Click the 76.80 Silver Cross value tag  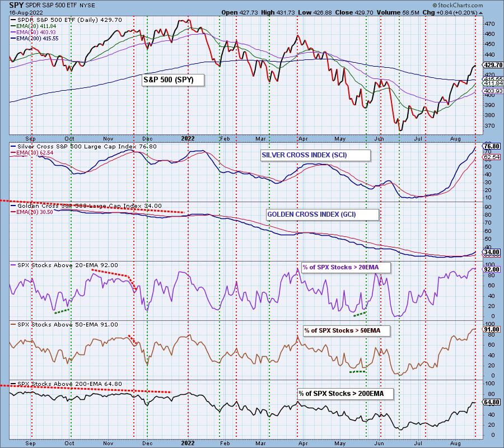tap(492, 146)
